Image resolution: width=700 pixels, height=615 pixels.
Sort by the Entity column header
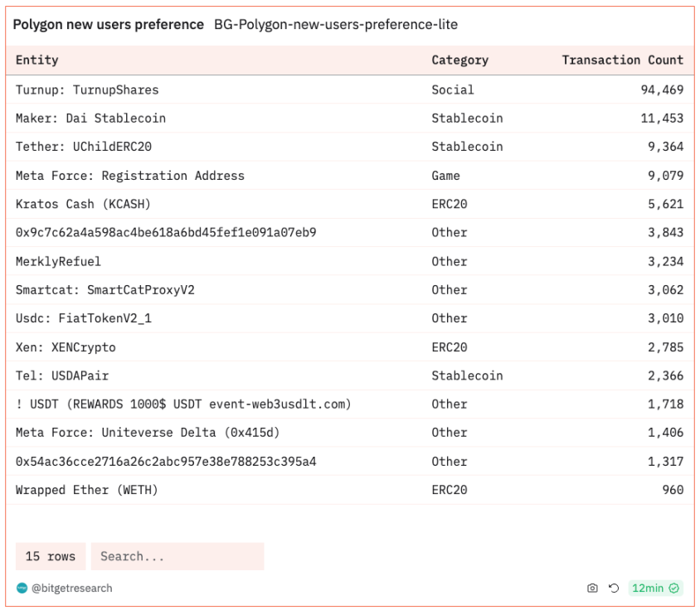tap(37, 60)
